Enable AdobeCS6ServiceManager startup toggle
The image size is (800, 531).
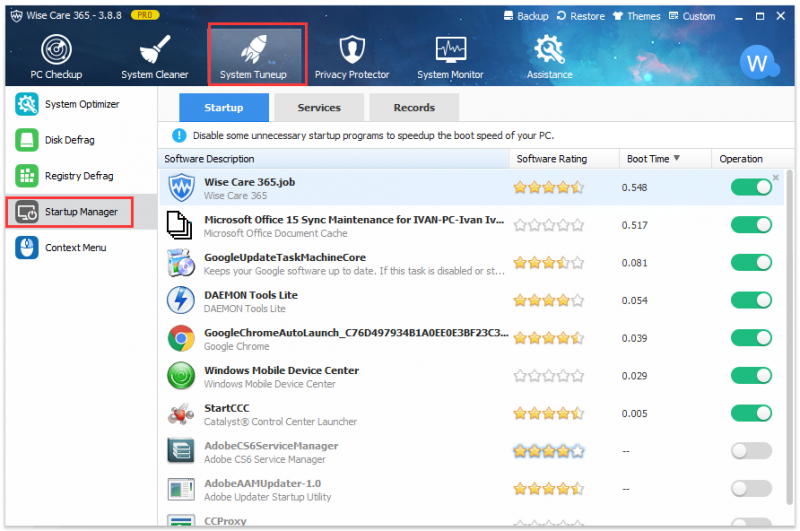[751, 450]
